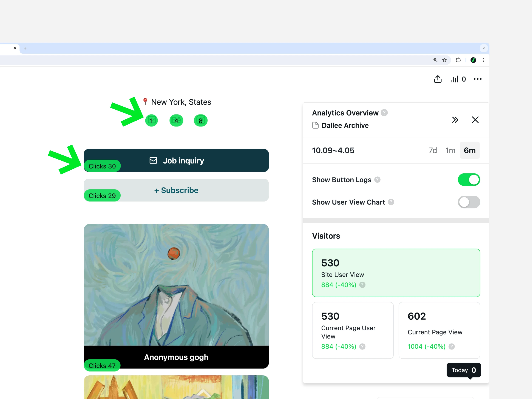Open a new browser tab with plus
The width and height of the screenshot is (532, 399).
[25, 48]
